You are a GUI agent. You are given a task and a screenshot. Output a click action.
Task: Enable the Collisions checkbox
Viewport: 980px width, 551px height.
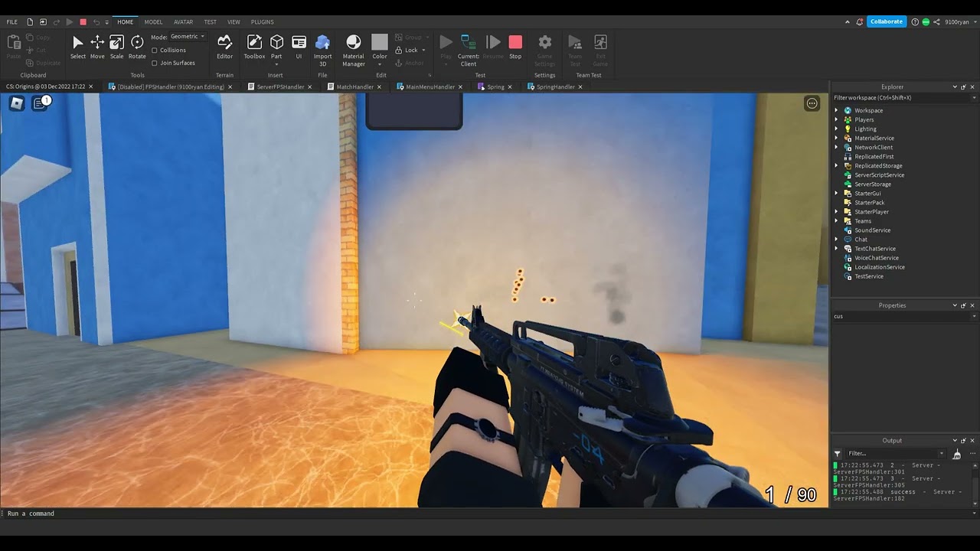(x=154, y=50)
